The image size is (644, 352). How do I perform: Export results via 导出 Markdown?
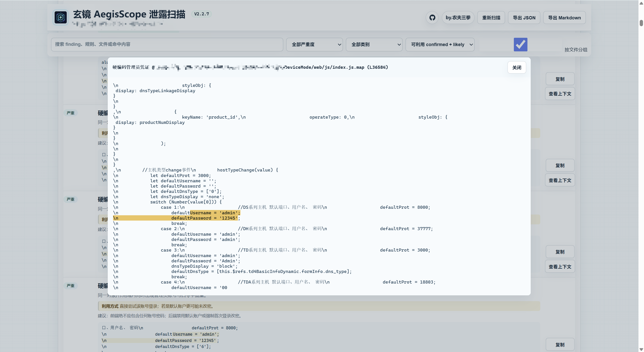coord(564,18)
